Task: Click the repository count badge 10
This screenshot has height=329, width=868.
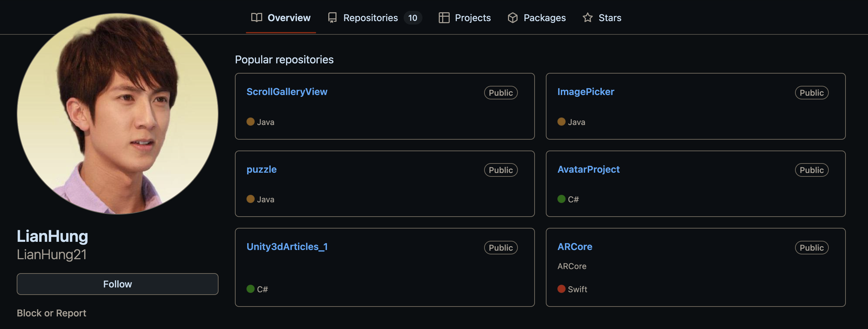Action: [x=413, y=18]
